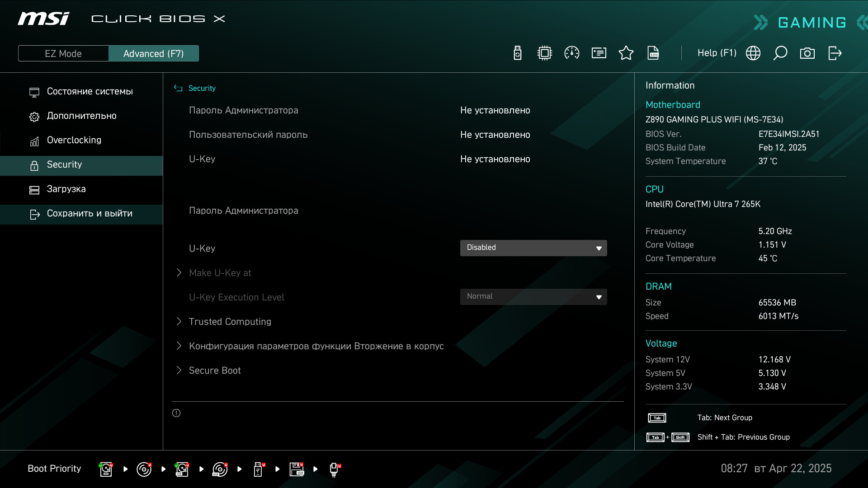Image resolution: width=868 pixels, height=488 pixels.
Task: Open Overclocking menu
Action: (x=81, y=141)
